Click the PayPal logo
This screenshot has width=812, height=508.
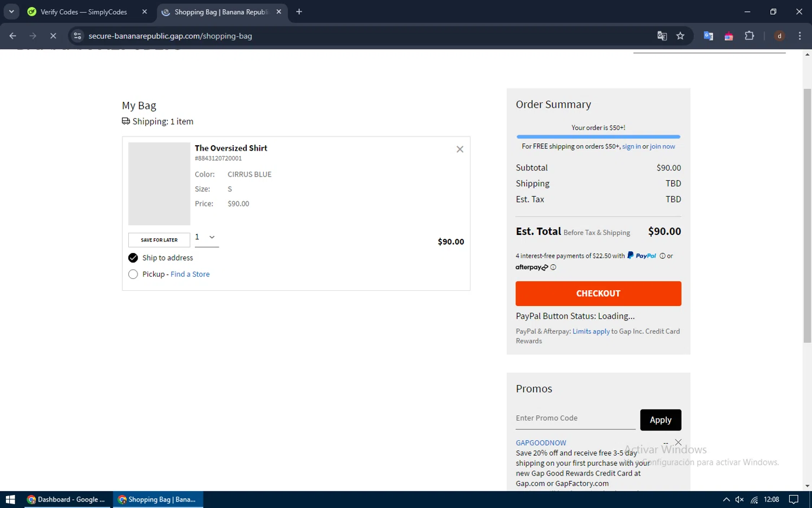[x=641, y=256]
